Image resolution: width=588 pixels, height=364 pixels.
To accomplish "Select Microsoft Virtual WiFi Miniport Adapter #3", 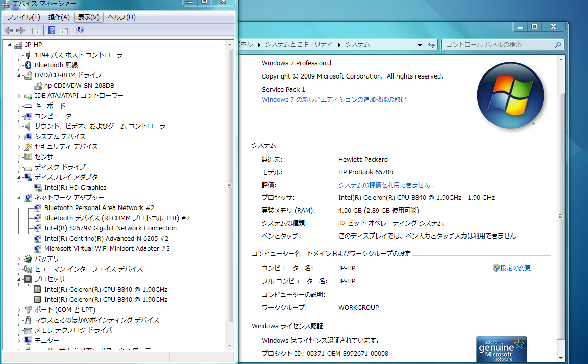I will point(107,249).
